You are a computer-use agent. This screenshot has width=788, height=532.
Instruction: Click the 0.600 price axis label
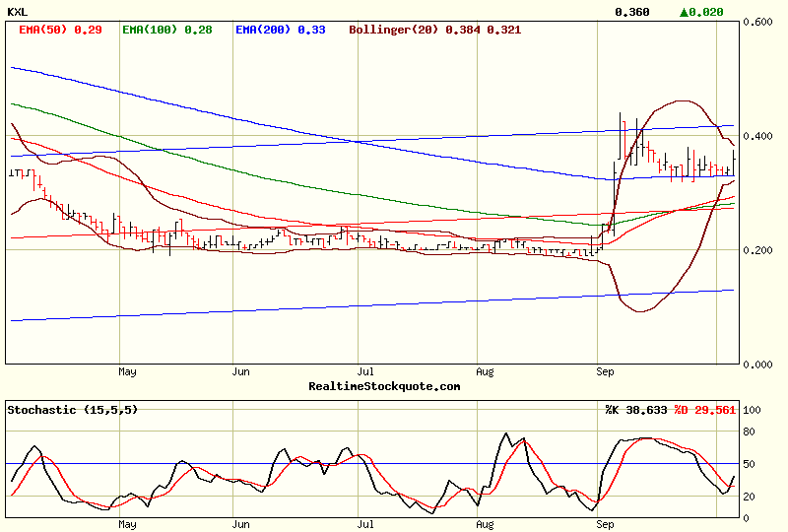(x=757, y=22)
